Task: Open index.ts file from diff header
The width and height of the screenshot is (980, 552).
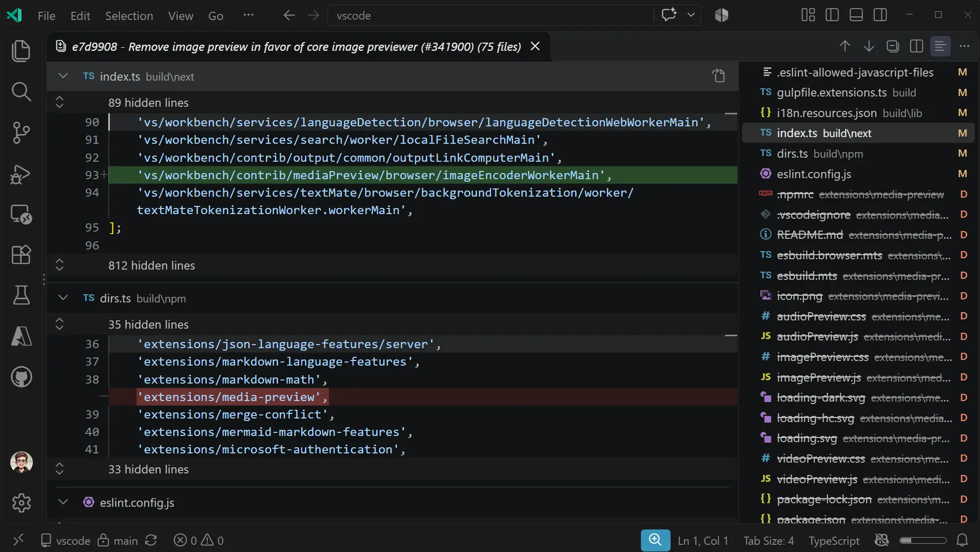Action: [719, 76]
